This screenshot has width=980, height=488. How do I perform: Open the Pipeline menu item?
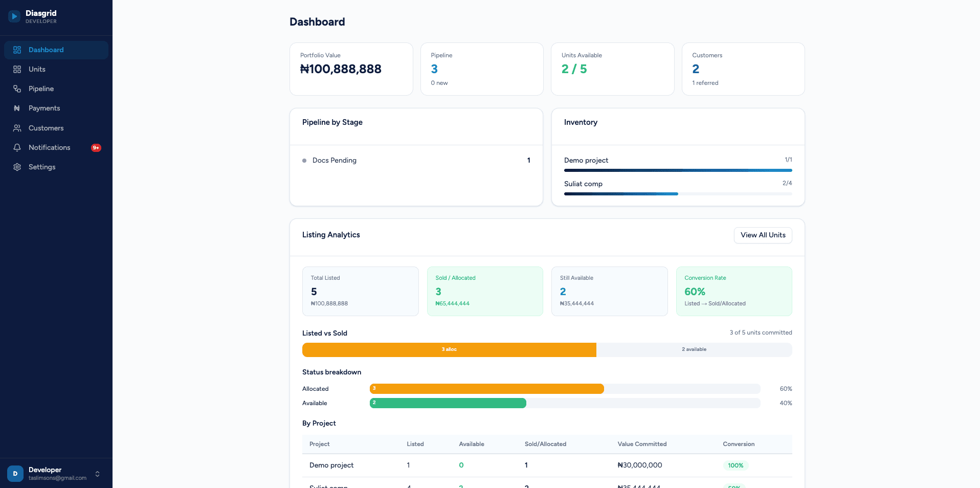click(56, 88)
